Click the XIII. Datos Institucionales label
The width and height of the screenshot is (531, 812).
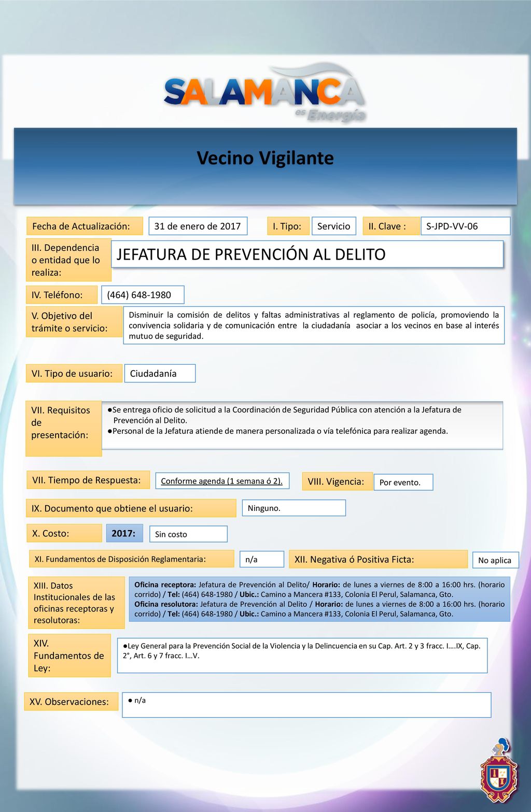[77, 603]
